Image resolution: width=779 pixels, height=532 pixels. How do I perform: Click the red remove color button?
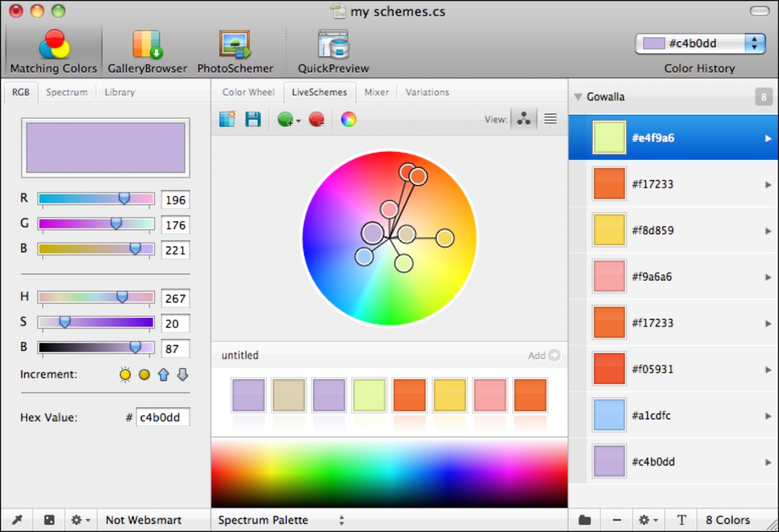(316, 119)
